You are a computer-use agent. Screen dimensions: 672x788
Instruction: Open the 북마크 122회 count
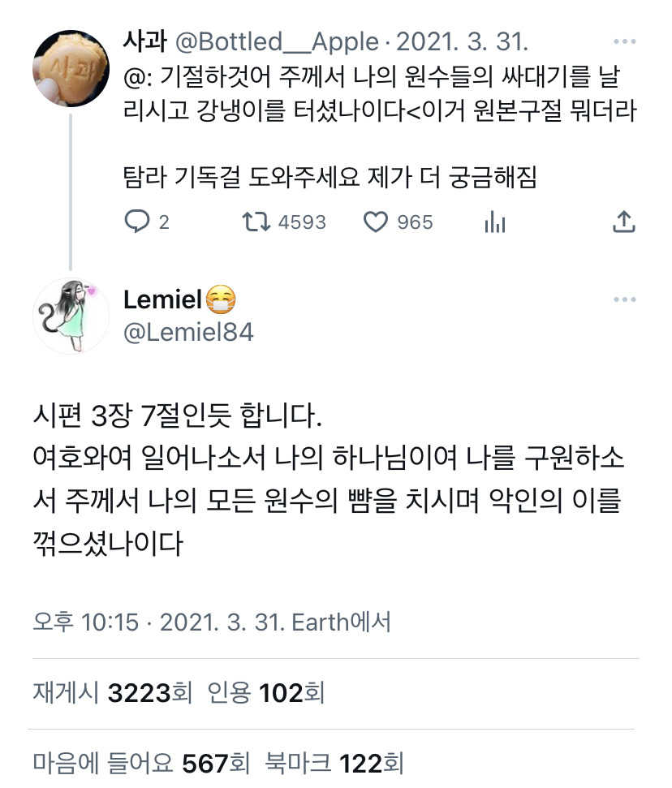tap(334, 763)
